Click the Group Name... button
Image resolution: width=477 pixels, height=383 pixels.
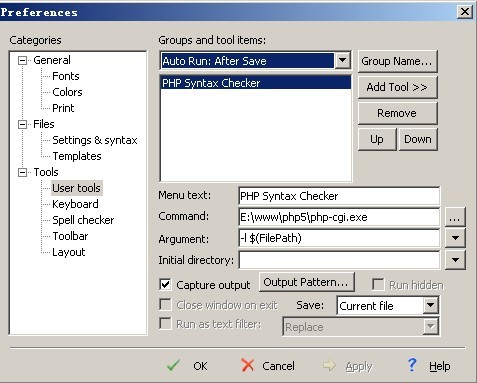(x=397, y=61)
